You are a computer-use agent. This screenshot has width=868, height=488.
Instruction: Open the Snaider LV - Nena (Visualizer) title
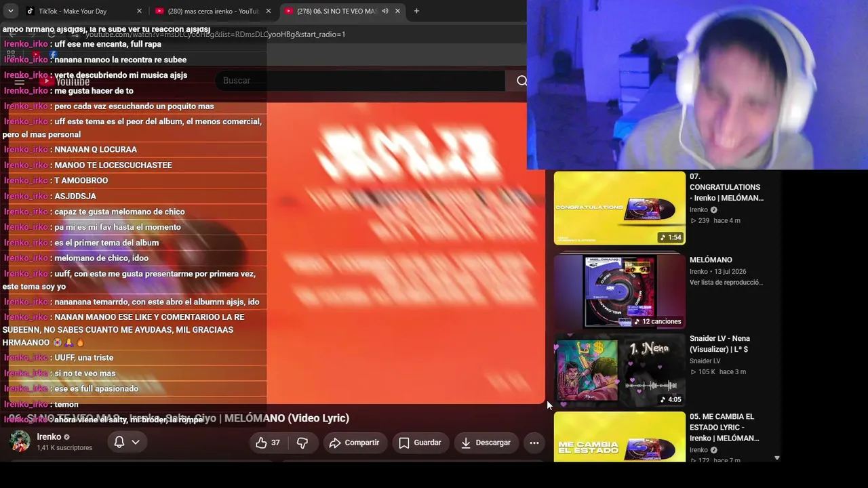click(719, 344)
